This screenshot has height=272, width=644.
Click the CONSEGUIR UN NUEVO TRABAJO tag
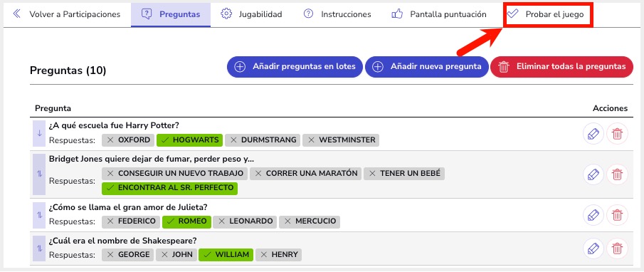coord(174,174)
